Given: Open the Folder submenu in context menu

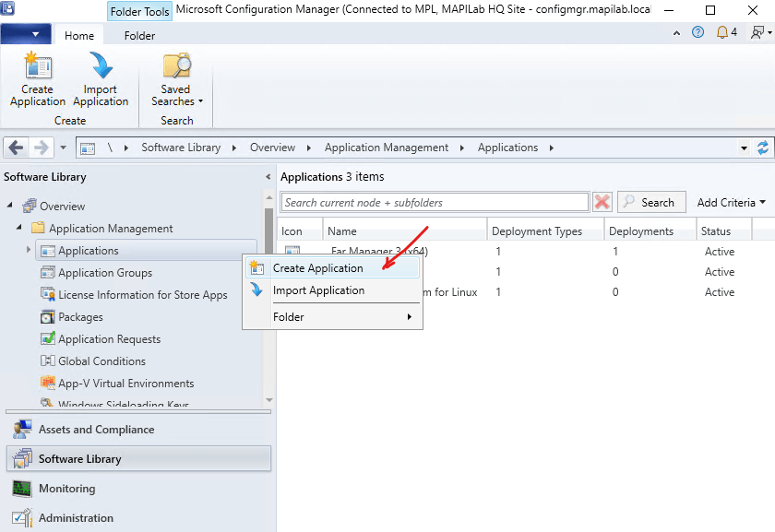Looking at the screenshot, I should (x=332, y=317).
